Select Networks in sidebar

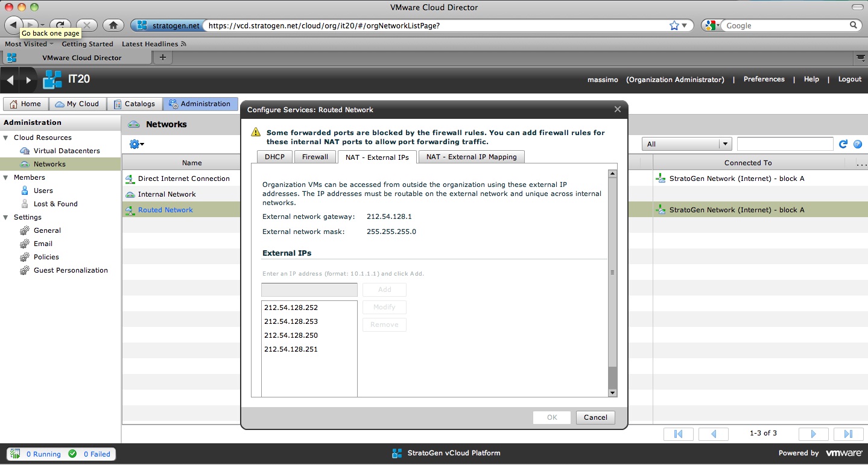tap(49, 164)
